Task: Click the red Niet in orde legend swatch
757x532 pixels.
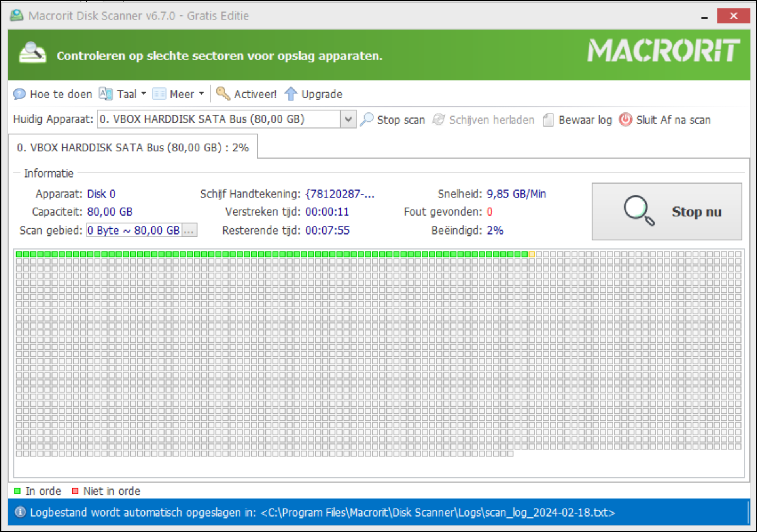Action: (75, 491)
